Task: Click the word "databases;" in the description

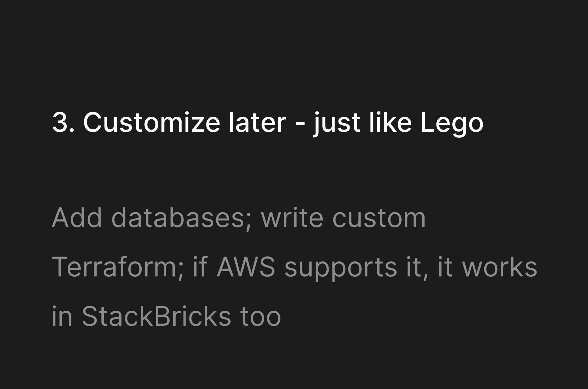Action: [x=181, y=219]
